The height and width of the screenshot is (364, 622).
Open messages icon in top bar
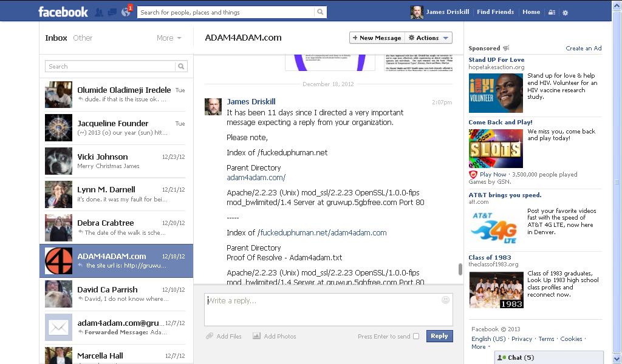(x=112, y=12)
